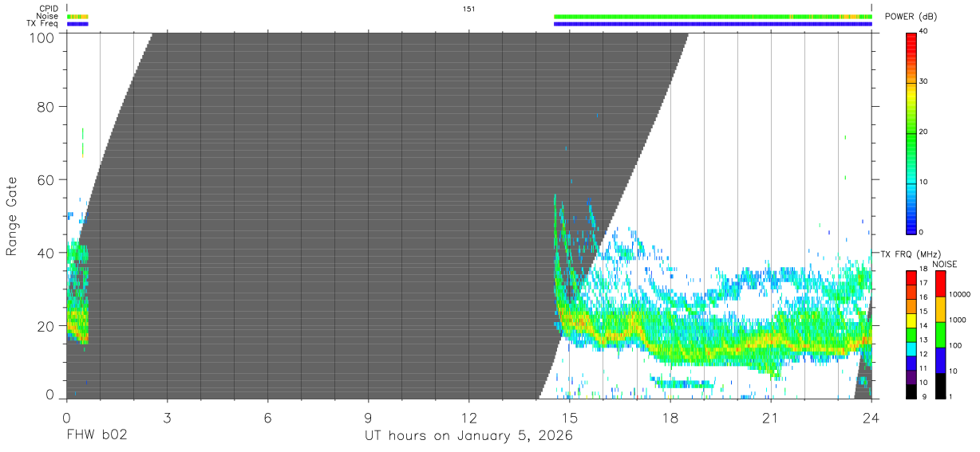Viewport: 980px width, 452px height.
Task: Click the '14' tick in TX FRQ legend
Action: 924,325
